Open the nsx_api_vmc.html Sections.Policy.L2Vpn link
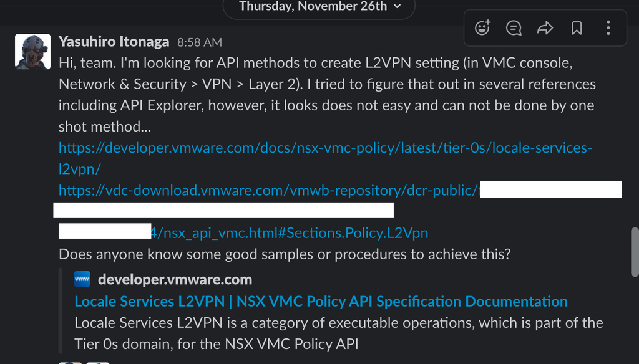Screen dimensions: 639x364 (x=290, y=233)
